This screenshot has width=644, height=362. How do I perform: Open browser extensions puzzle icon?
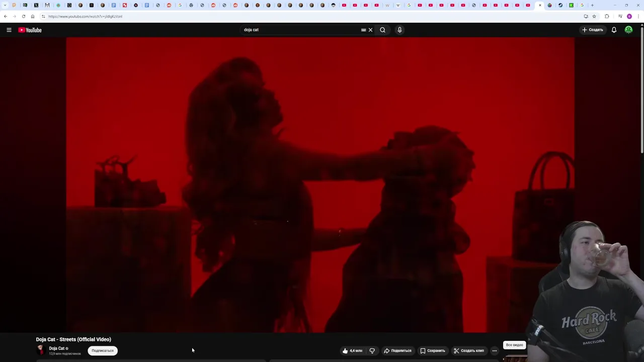coord(607,17)
